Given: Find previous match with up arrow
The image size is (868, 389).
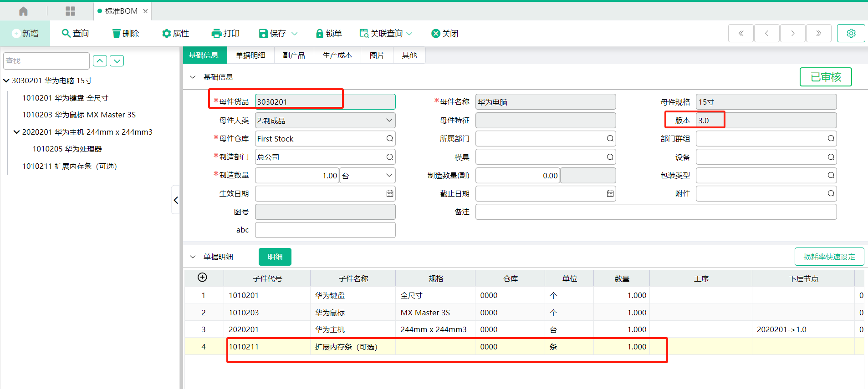Looking at the screenshot, I should point(100,61).
